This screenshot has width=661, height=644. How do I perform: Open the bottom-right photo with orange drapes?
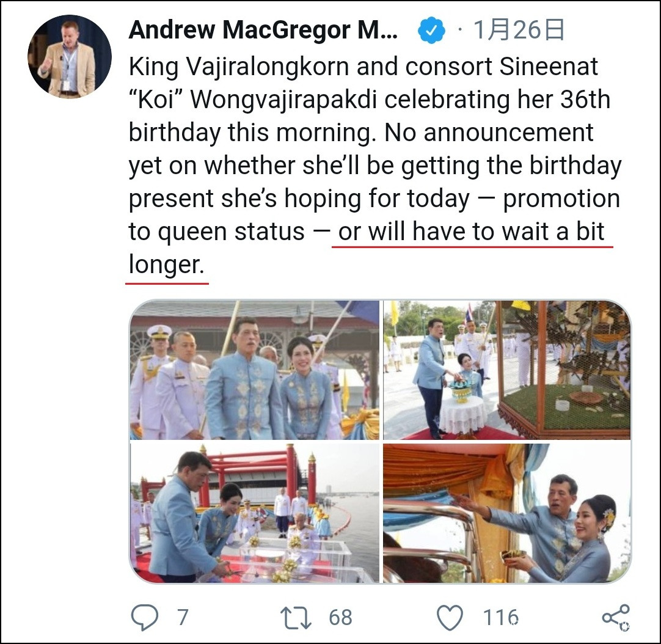[507, 513]
